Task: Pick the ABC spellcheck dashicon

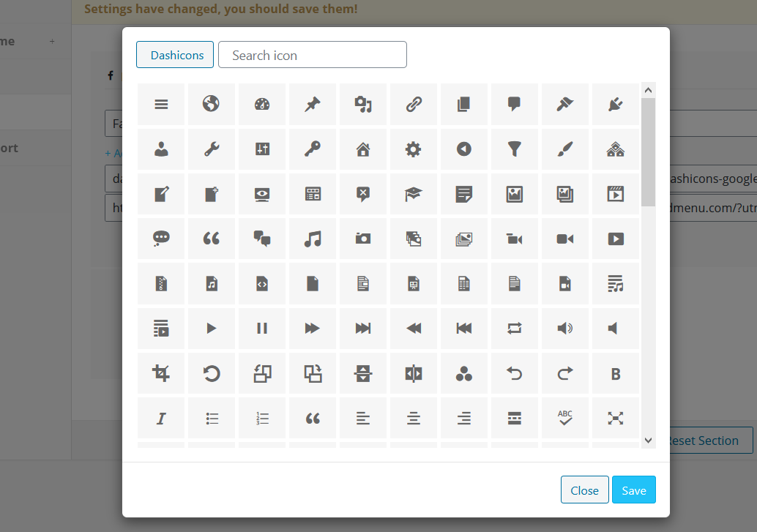Action: (565, 418)
